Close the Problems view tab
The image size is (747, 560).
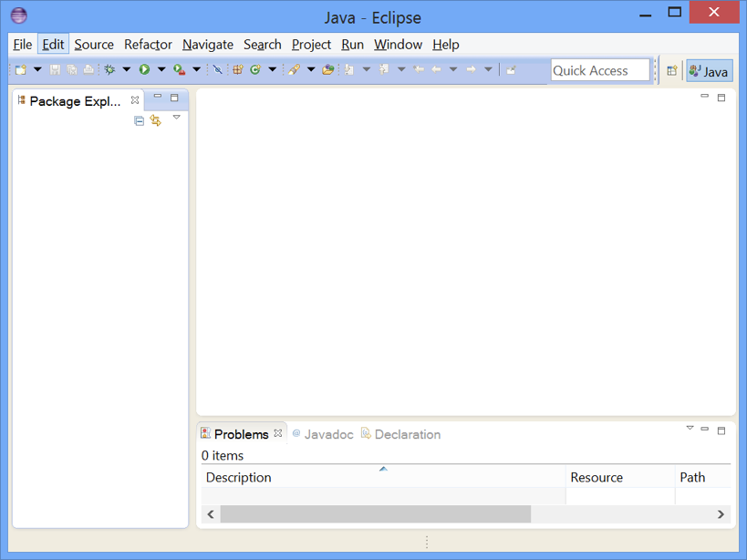pyautogui.click(x=278, y=433)
